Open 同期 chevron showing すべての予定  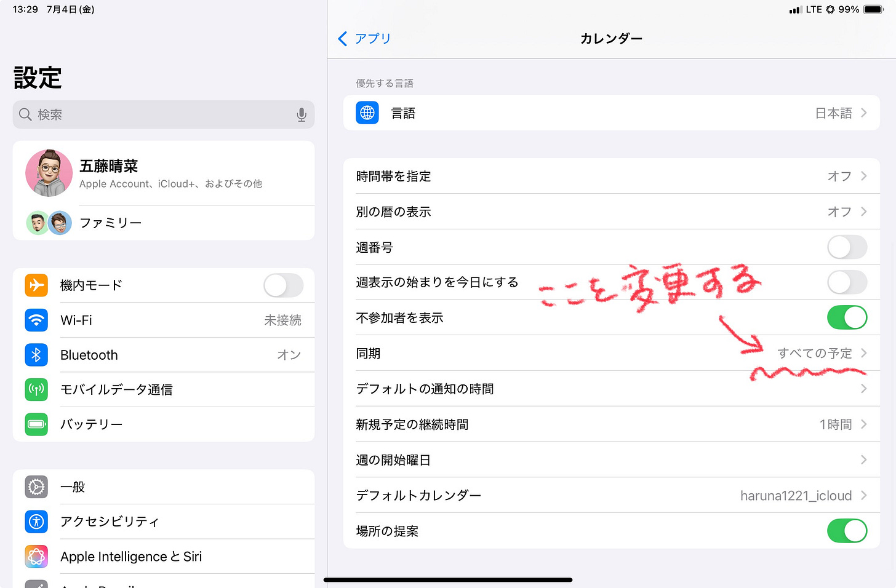(864, 353)
